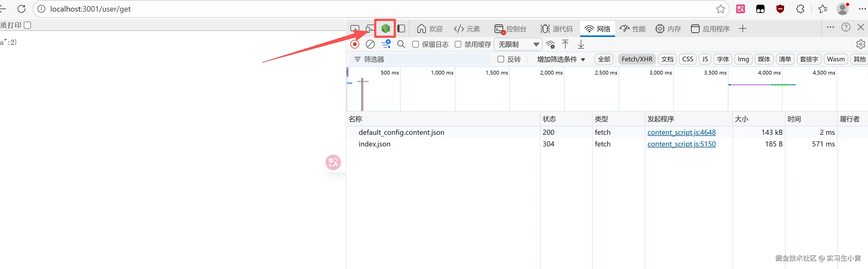
Task: Open the red translate extension icon
Action: pos(740,9)
